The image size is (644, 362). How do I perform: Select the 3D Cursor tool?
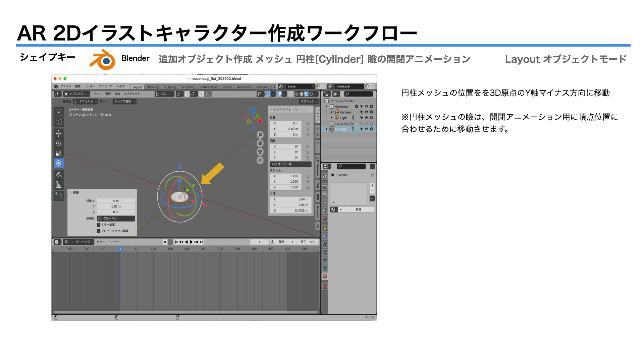coord(59,122)
